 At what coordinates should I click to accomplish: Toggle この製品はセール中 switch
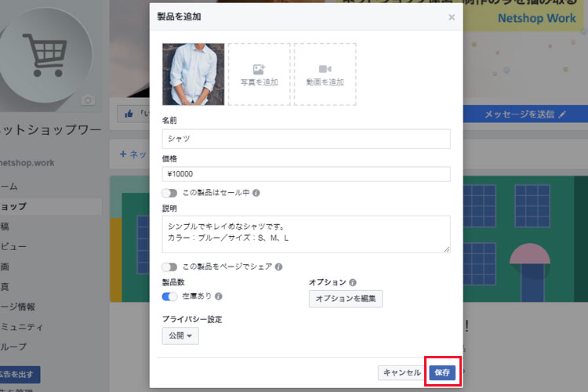click(169, 193)
